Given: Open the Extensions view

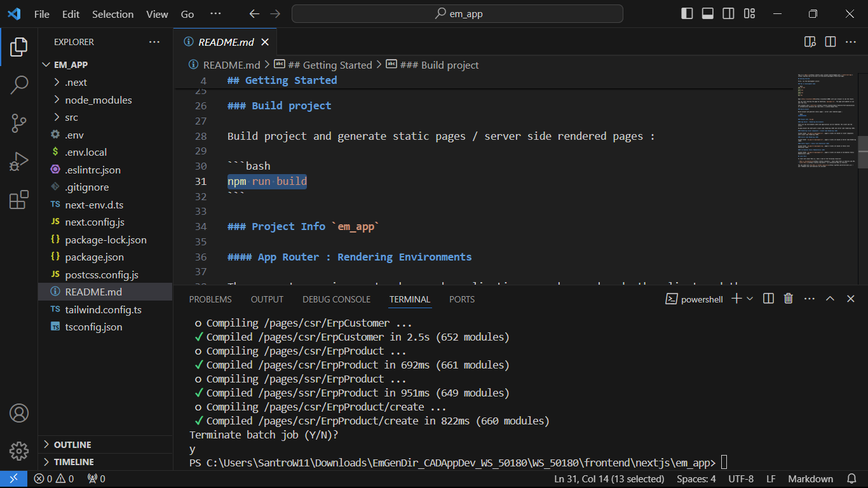Looking at the screenshot, I should pyautogui.click(x=19, y=200).
